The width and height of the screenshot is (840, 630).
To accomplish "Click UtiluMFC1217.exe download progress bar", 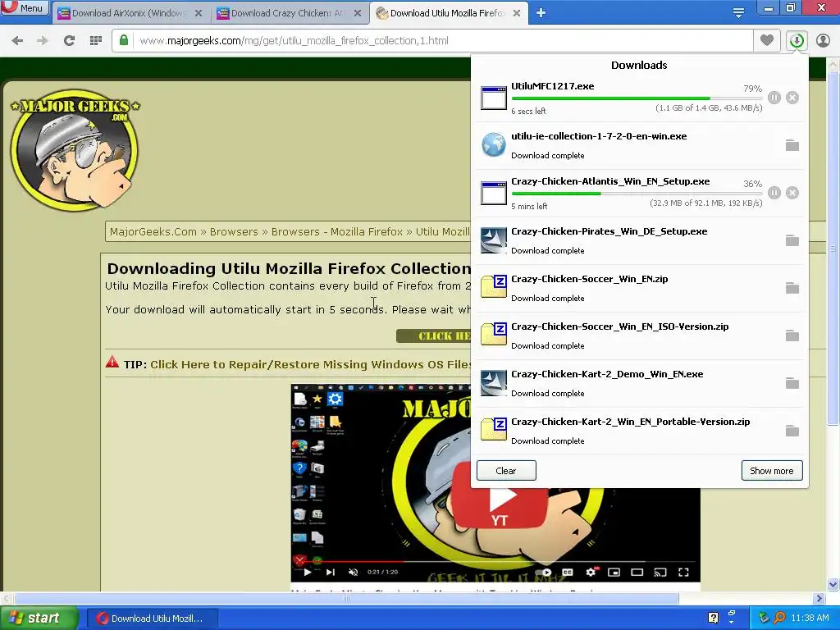I will 637,98.
